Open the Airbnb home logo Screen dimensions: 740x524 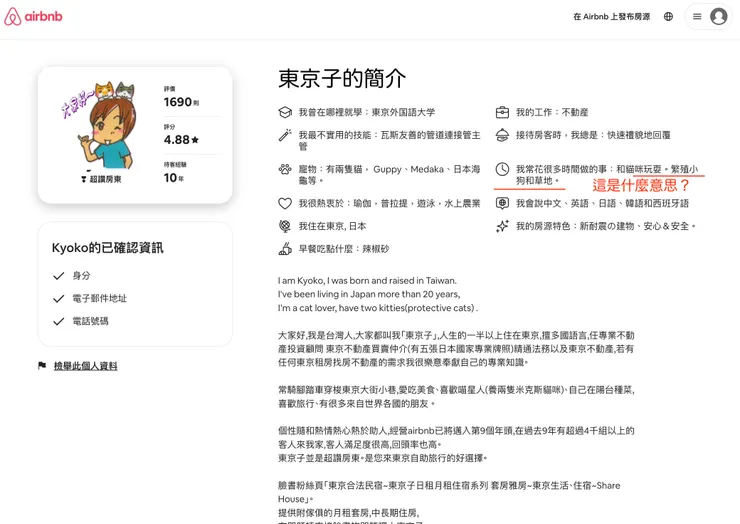point(33,17)
